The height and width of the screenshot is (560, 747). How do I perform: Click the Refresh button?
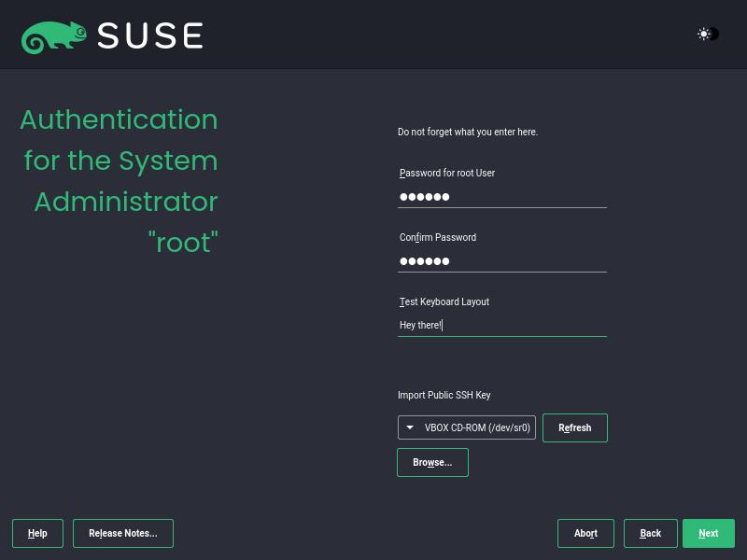[x=575, y=427]
